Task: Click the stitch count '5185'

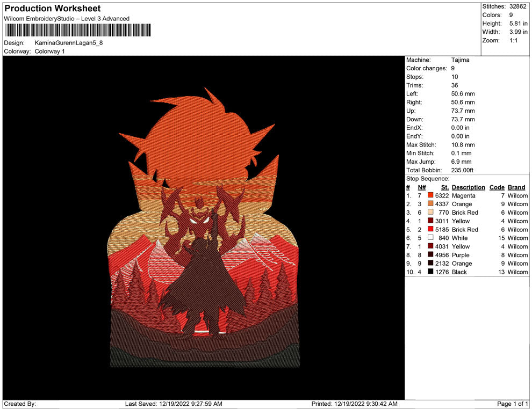Action: (x=442, y=229)
